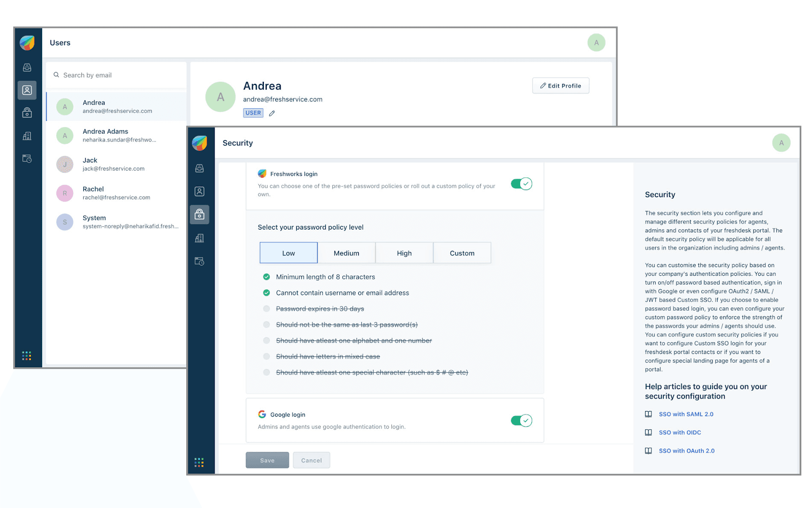
Task: Select the Medium password policy tab
Action: [x=347, y=253]
